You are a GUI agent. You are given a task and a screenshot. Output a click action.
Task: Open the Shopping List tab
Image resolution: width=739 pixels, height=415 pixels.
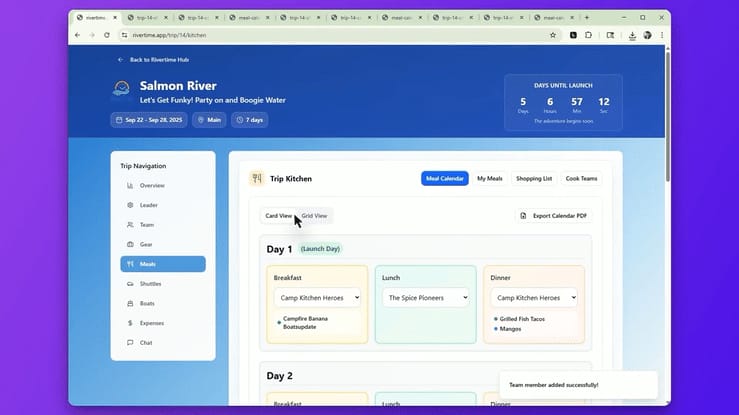pos(533,179)
